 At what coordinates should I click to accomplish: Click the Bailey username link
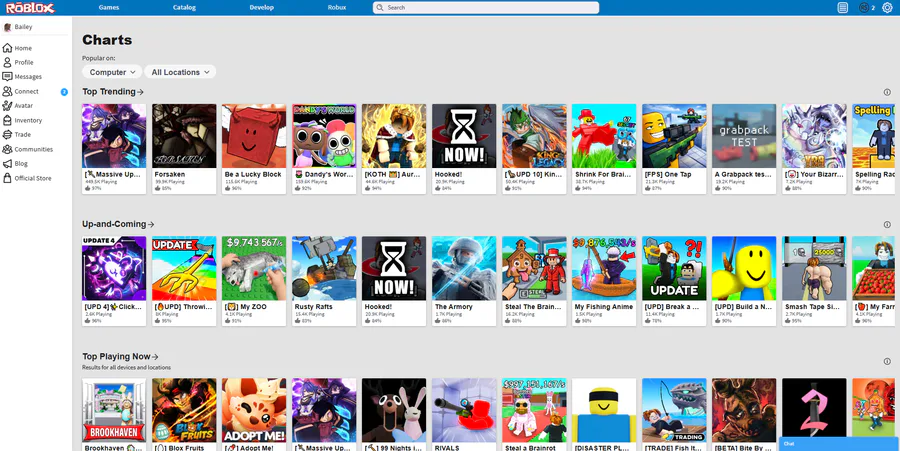24,27
